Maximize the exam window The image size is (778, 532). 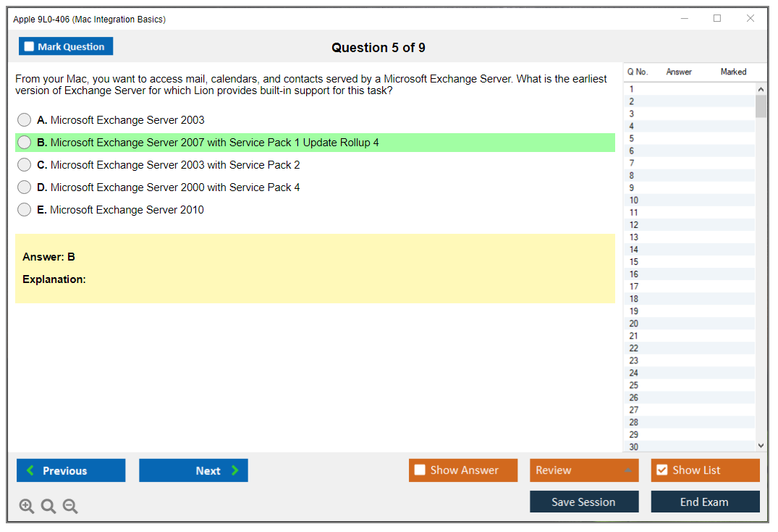coord(717,19)
